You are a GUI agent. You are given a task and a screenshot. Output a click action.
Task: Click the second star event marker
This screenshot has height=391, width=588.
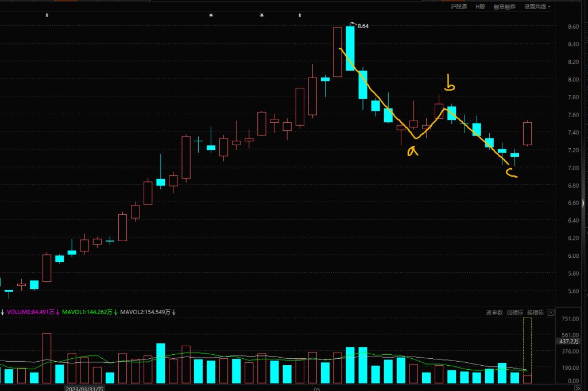(262, 16)
